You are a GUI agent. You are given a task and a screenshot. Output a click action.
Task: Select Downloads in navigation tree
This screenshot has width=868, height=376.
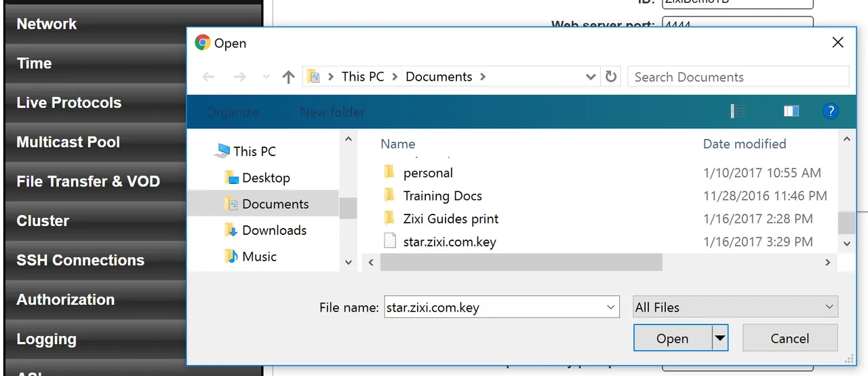(274, 231)
